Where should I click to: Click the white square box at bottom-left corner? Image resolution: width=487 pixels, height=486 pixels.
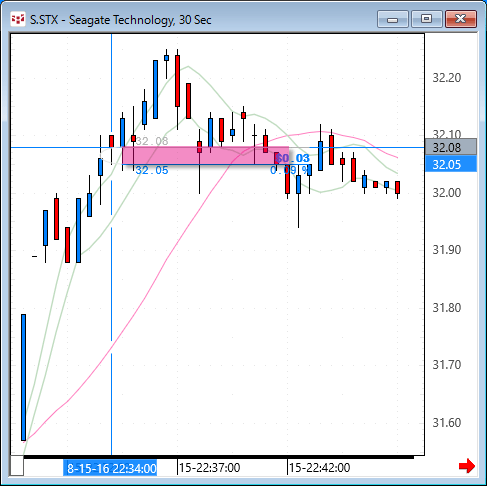pyautogui.click(x=17, y=465)
